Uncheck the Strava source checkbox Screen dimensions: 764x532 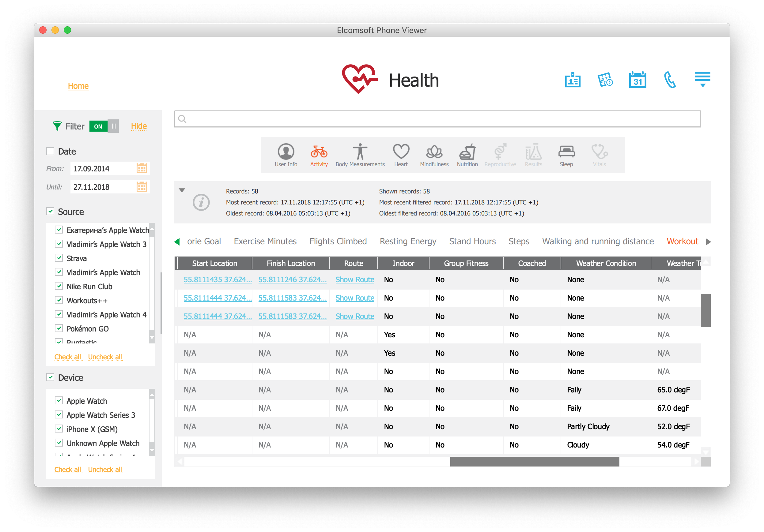click(59, 258)
